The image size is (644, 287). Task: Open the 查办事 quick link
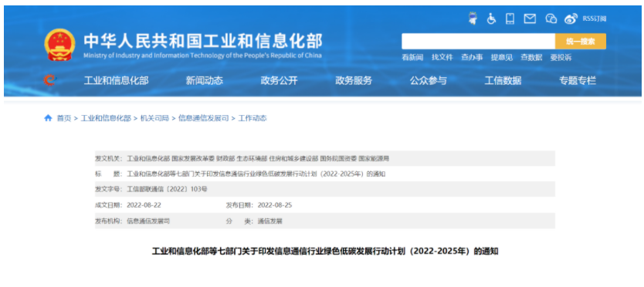click(472, 58)
